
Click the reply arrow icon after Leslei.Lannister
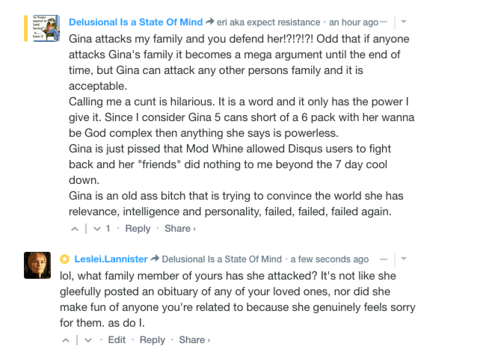click(154, 258)
